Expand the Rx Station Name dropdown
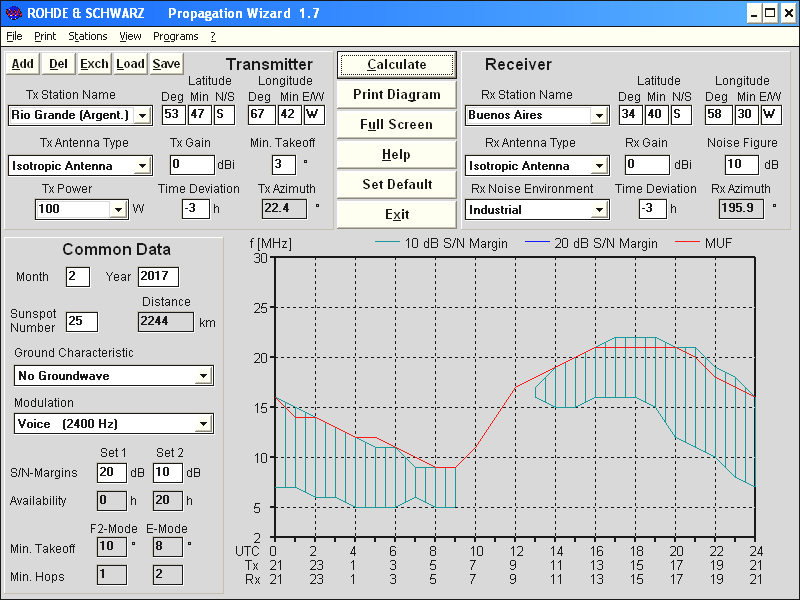 599,115
